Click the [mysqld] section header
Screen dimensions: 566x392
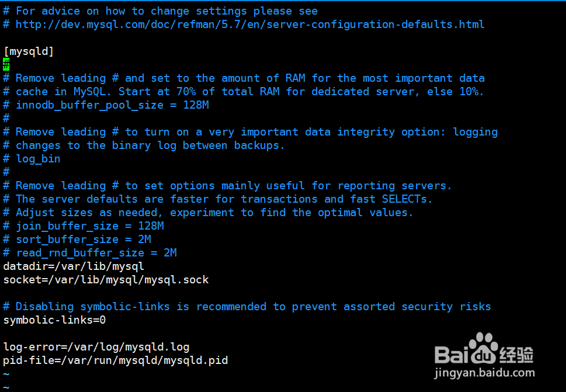[29, 51]
